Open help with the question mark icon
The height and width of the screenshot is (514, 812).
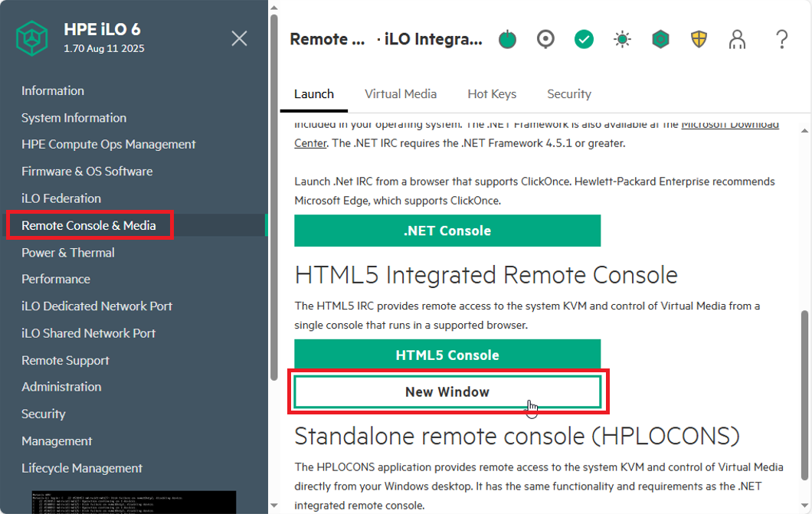(781, 39)
